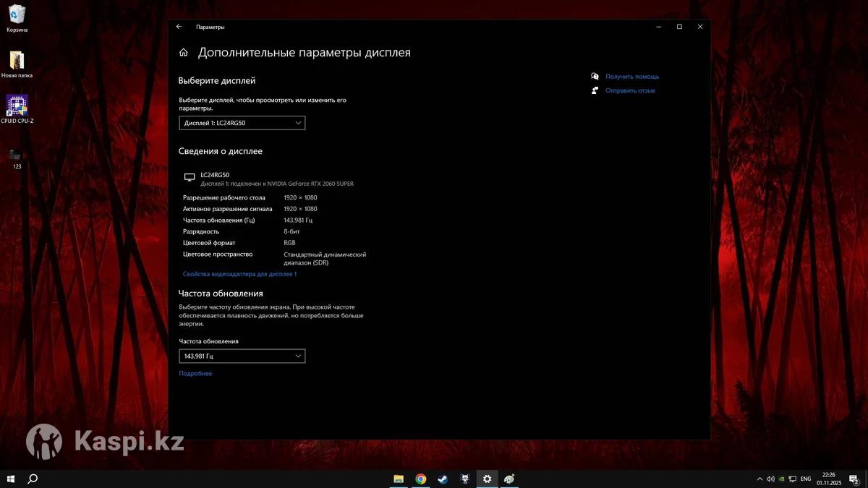
Task: Select the 'Новая папка' desktop folder
Action: [17, 61]
